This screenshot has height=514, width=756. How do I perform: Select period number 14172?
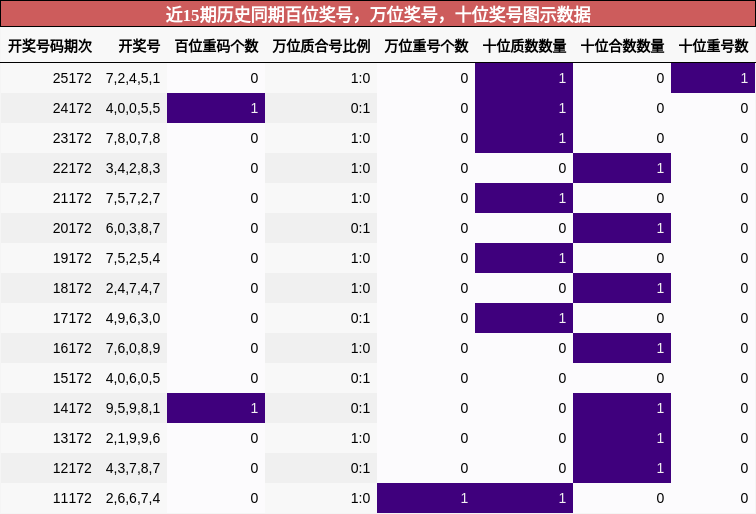click(72, 408)
